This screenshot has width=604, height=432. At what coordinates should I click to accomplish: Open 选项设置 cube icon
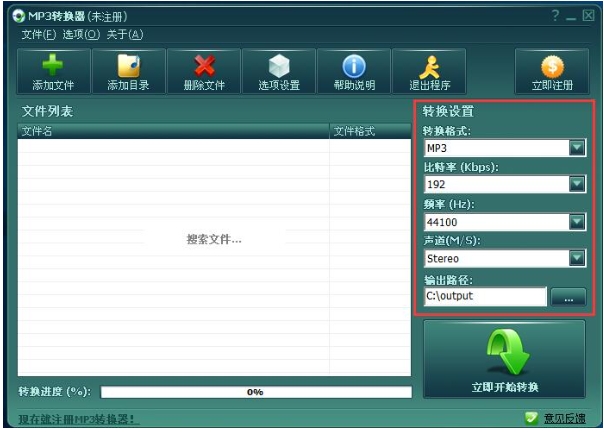point(279,66)
